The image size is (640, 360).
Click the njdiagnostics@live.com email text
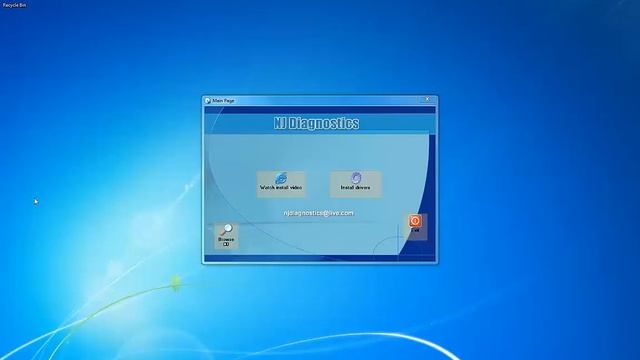click(x=318, y=213)
